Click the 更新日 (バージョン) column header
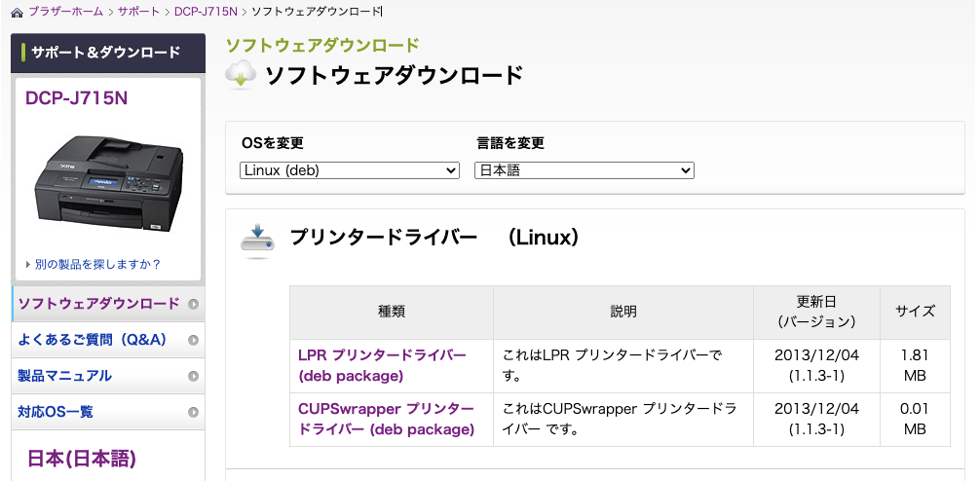Screen dimensions: 980x481 pyautogui.click(x=816, y=312)
